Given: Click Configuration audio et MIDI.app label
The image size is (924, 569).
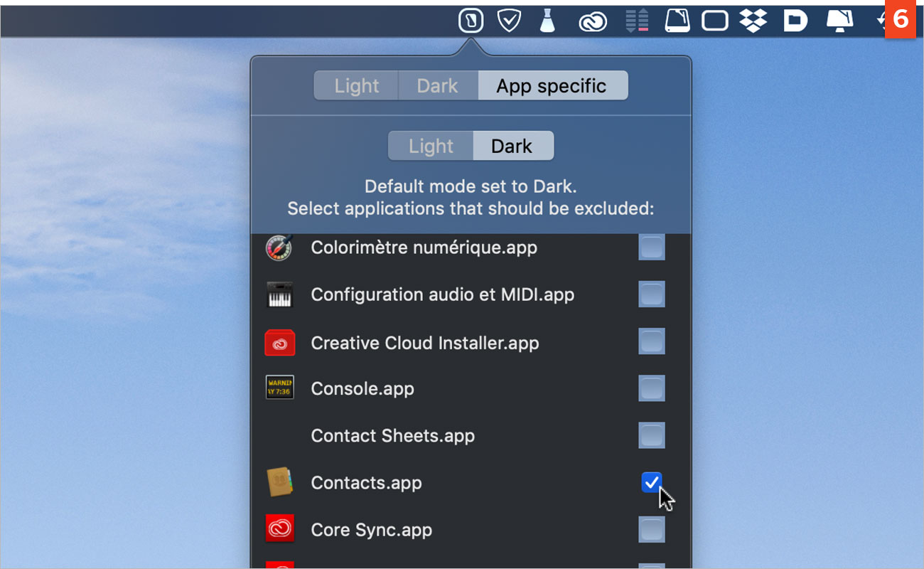Looking at the screenshot, I should coord(443,294).
